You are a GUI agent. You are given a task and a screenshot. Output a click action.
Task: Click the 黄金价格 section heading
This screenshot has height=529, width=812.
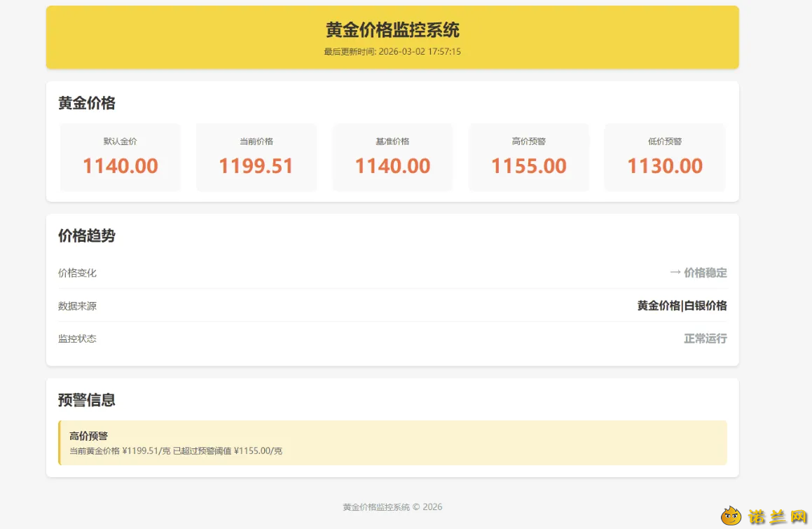click(86, 103)
